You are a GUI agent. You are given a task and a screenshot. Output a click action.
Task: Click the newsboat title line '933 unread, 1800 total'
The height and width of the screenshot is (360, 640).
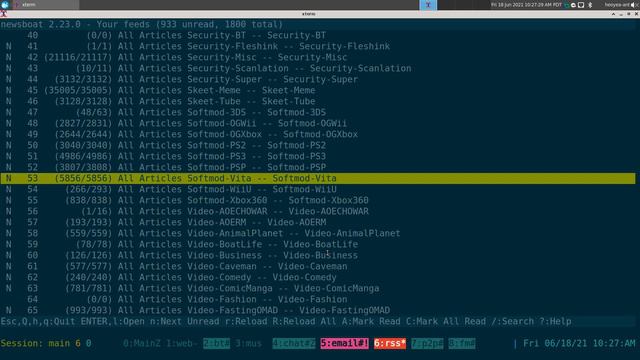pos(219,24)
